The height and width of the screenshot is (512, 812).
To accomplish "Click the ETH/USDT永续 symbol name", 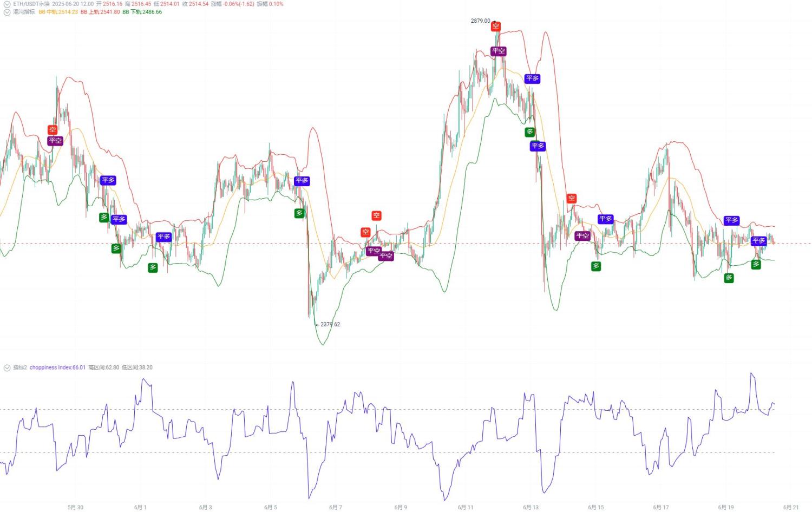I will click(x=31, y=4).
